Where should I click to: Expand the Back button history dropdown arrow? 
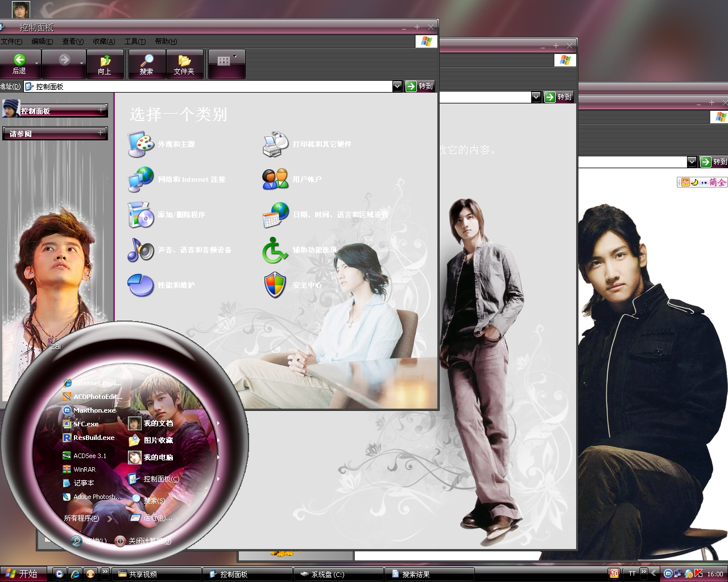pos(38,64)
